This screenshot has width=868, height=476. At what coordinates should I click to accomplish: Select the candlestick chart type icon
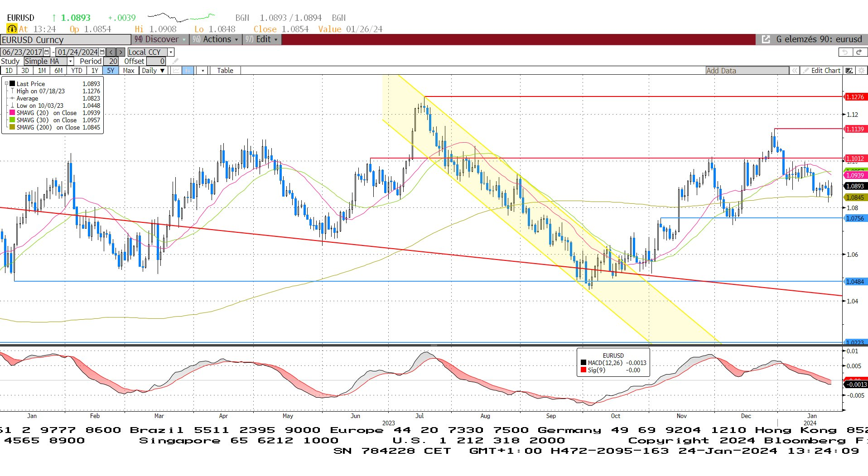(x=188, y=71)
